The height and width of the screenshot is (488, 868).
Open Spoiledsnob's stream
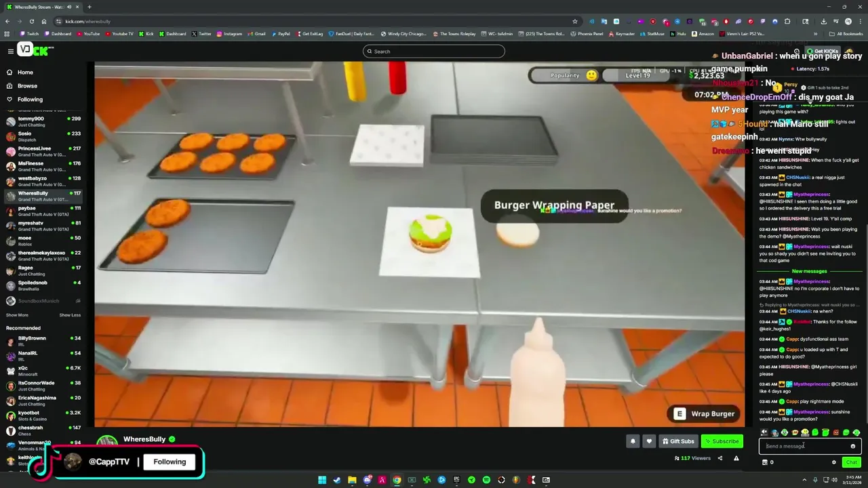[x=44, y=285]
